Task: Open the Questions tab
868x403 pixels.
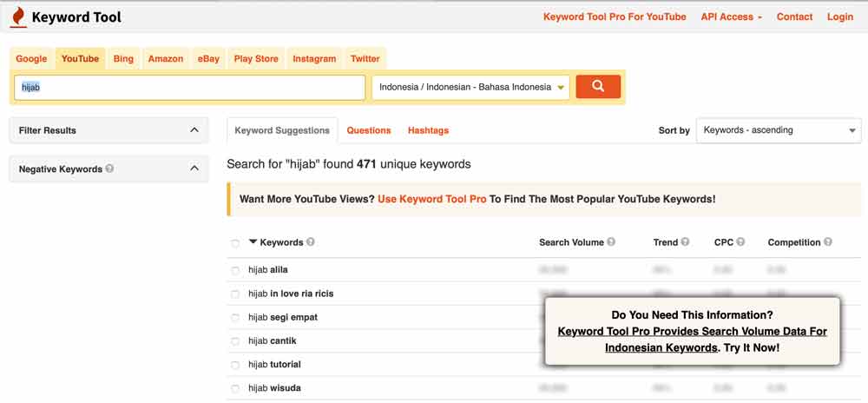Action: (x=369, y=130)
